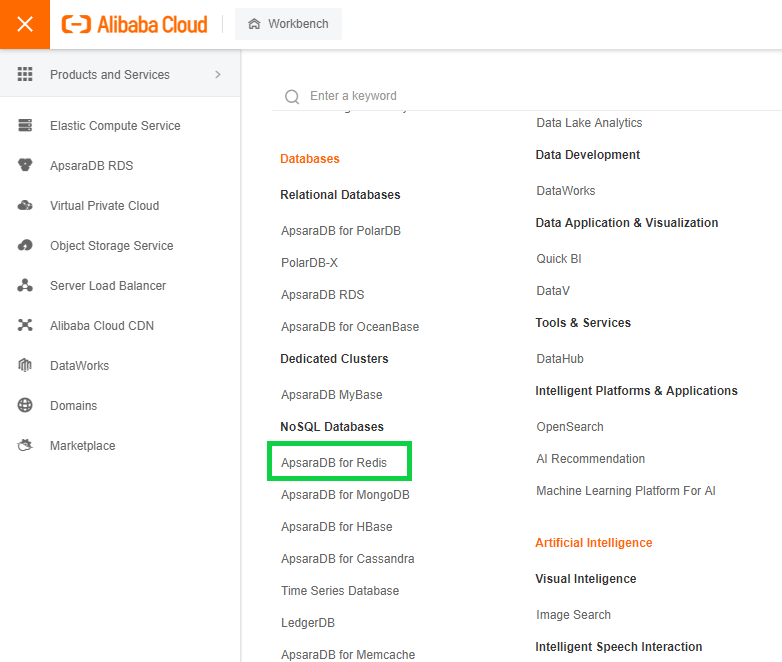This screenshot has width=782, height=662.
Task: Open Server Load Balancer in sidebar
Action: click(x=108, y=286)
